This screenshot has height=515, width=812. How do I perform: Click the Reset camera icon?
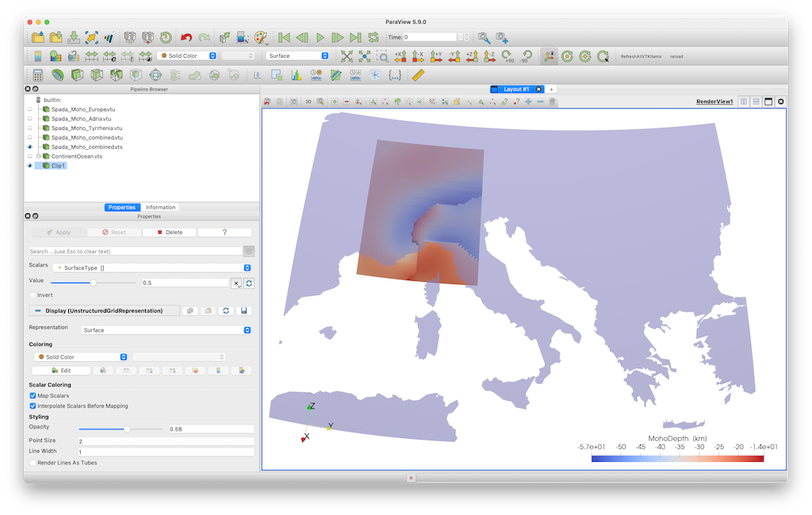(347, 56)
